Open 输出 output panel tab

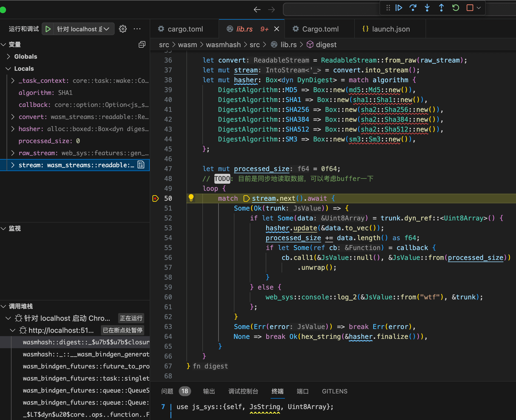click(209, 391)
